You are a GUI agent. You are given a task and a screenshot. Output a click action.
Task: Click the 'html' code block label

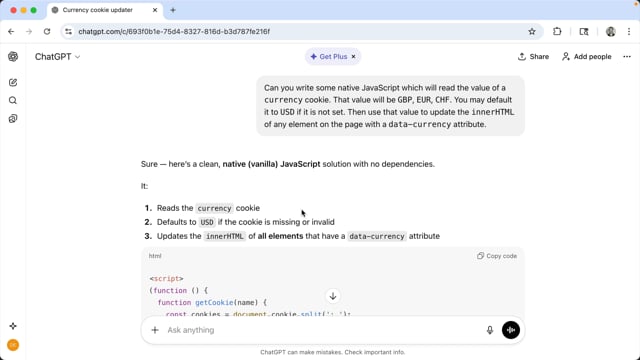(155, 256)
